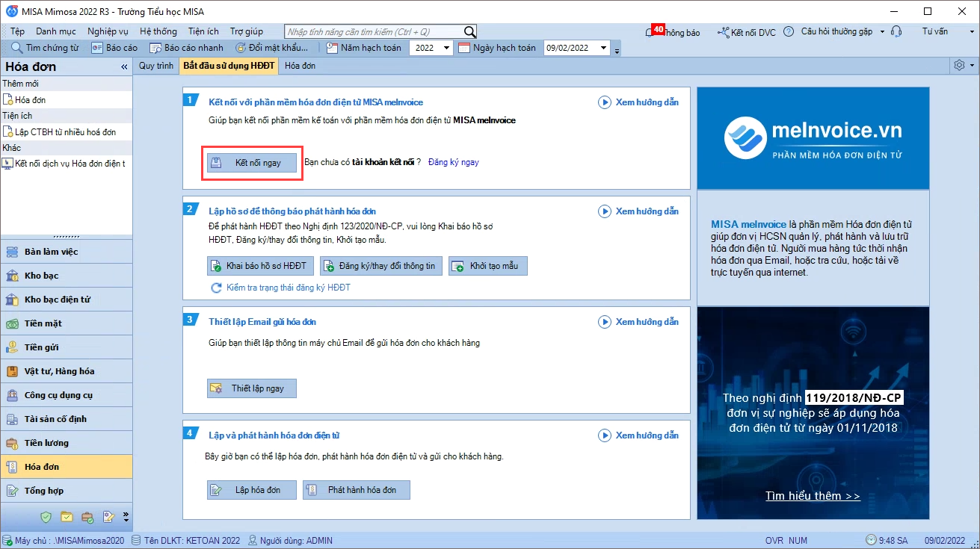Click the Thiết lập ngay button
980x549 pixels.
pyautogui.click(x=251, y=388)
